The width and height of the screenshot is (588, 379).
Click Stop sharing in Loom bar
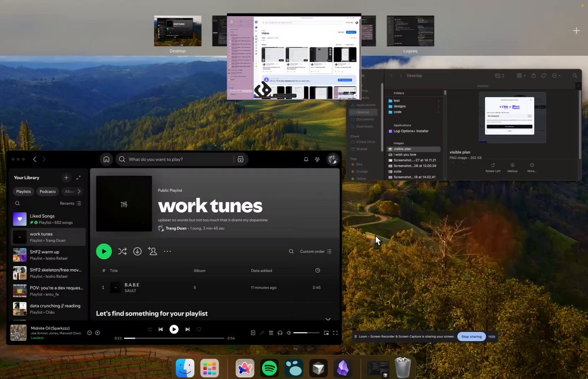471,336
